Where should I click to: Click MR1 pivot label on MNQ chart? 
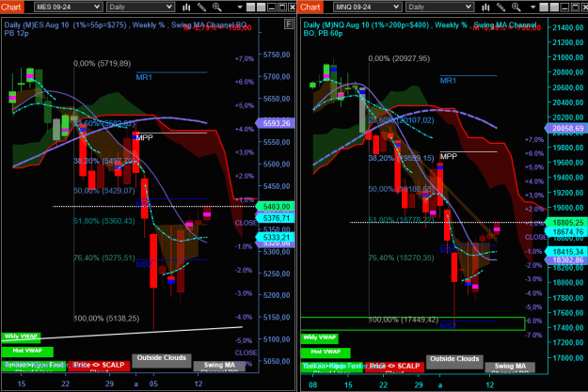[448, 81]
